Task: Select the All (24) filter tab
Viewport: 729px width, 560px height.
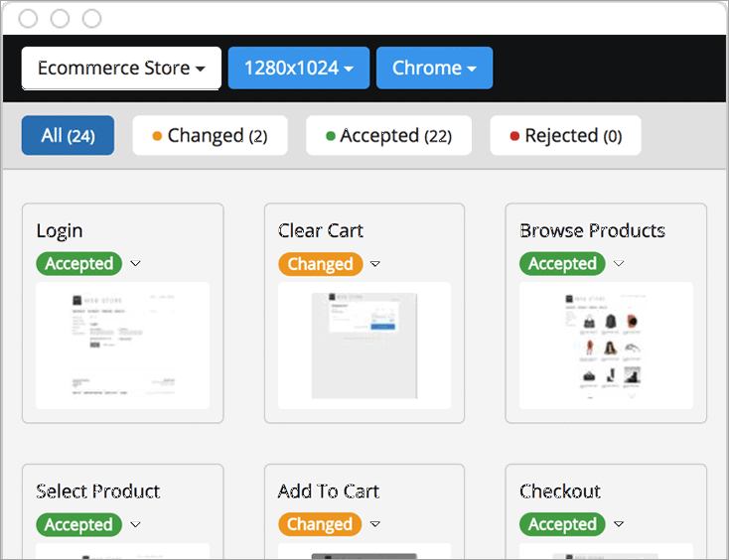Action: (x=68, y=135)
